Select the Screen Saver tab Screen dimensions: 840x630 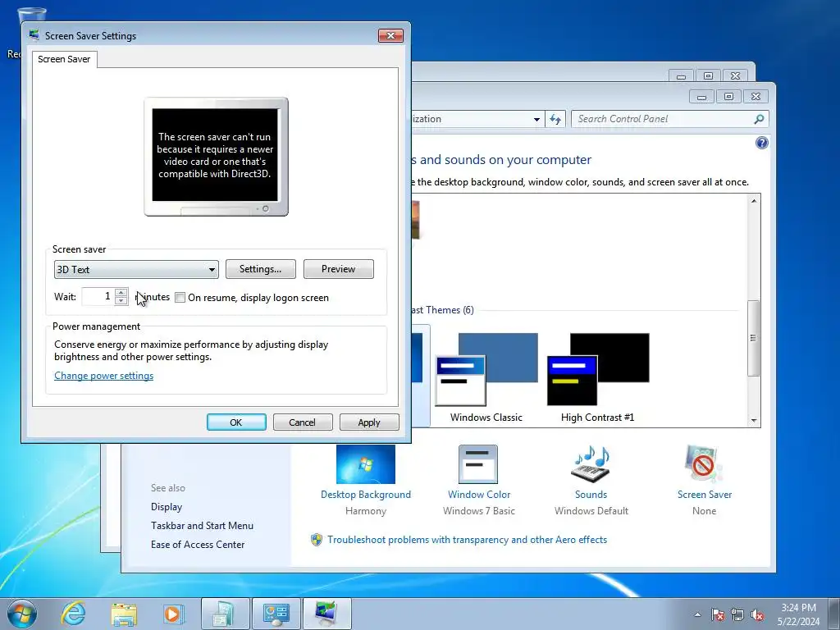coord(64,59)
